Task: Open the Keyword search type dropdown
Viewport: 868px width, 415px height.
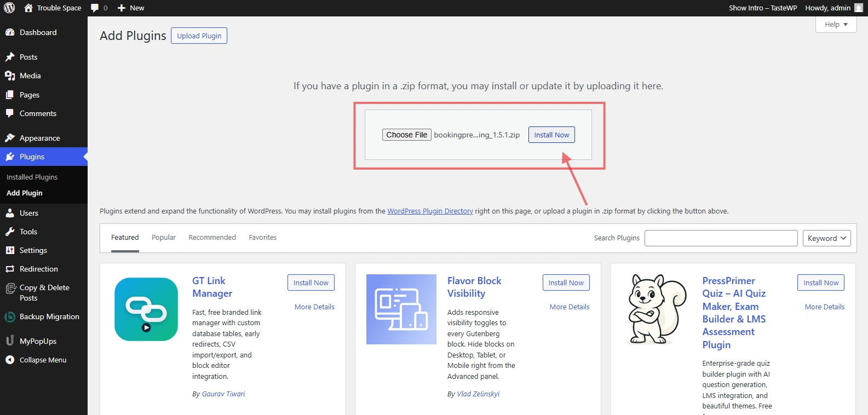Action: point(827,238)
